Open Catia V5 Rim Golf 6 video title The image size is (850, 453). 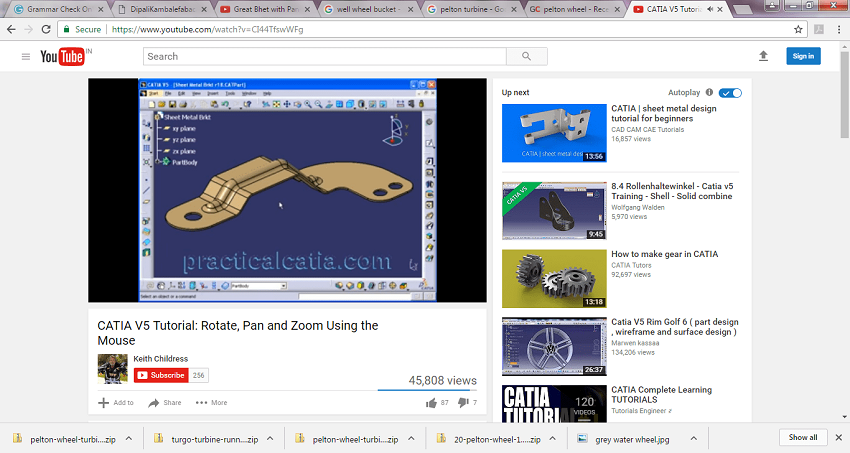click(675, 327)
